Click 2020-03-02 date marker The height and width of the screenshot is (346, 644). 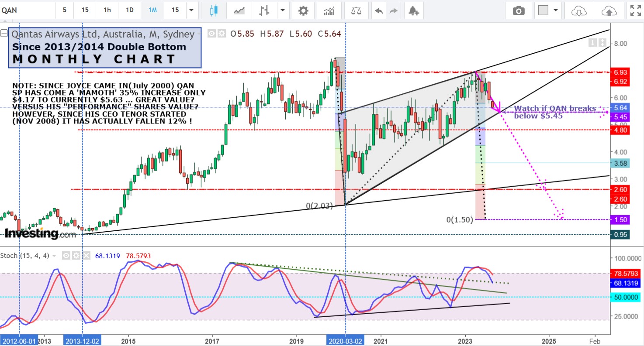click(346, 340)
